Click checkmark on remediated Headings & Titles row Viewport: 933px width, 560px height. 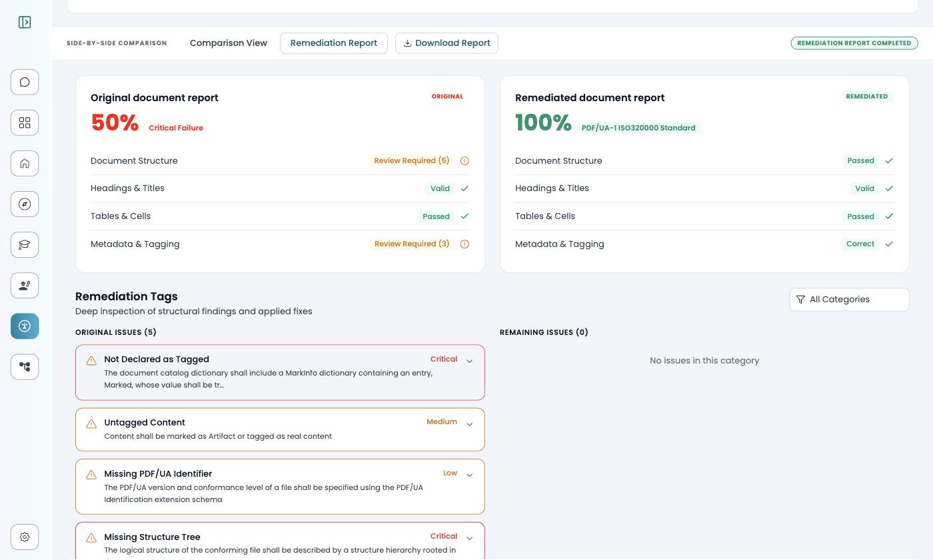[889, 188]
